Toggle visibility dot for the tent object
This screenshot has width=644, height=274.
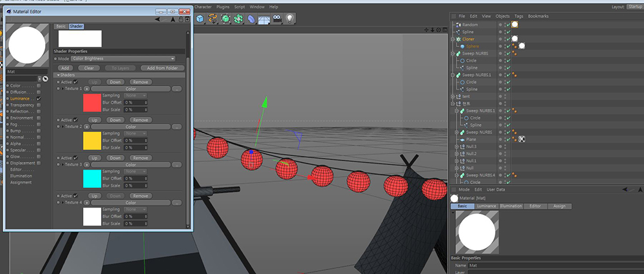pyautogui.click(x=500, y=96)
